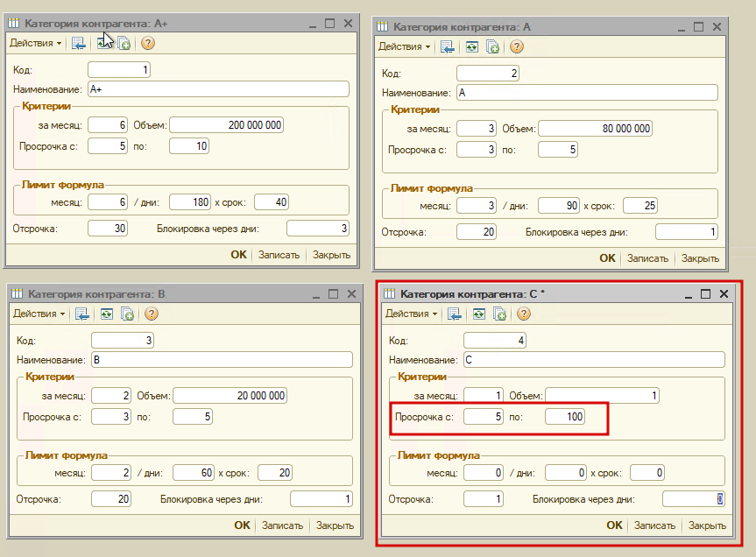Focus за месяц field in the C window
The width and height of the screenshot is (756, 557).
(484, 396)
